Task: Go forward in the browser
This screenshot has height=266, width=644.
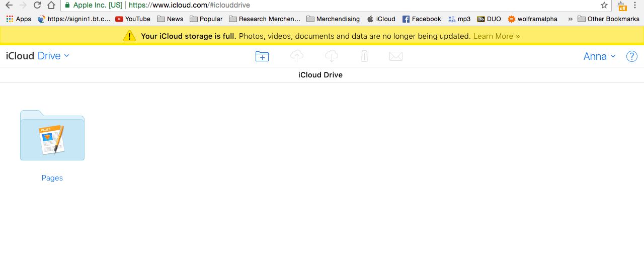Action: coord(23,6)
